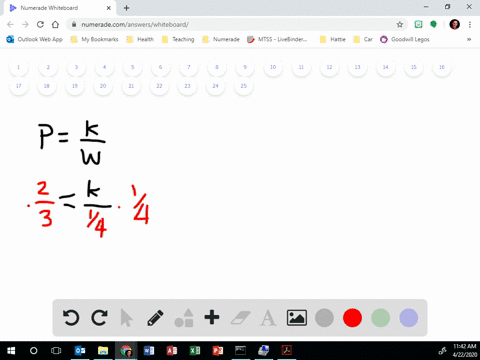Click the plus add tool
The image size is (480, 360).
pos(212,317)
